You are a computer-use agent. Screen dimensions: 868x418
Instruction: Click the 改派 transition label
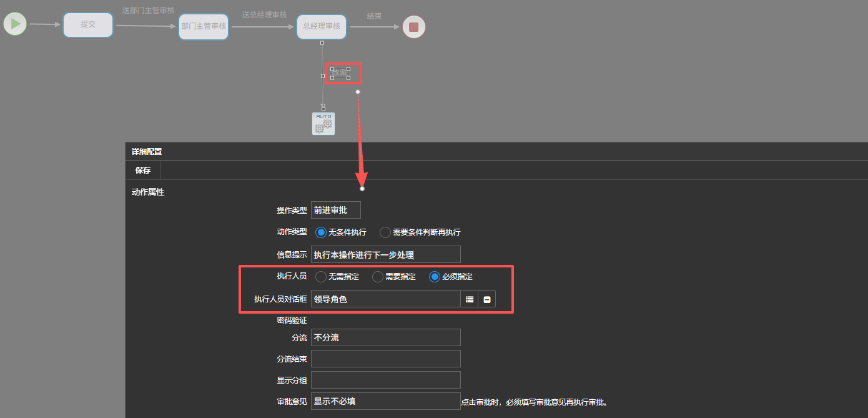pyautogui.click(x=340, y=73)
